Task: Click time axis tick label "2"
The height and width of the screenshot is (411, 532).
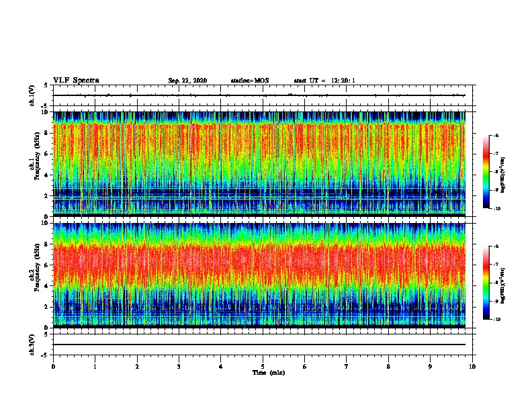Action: pos(137,367)
